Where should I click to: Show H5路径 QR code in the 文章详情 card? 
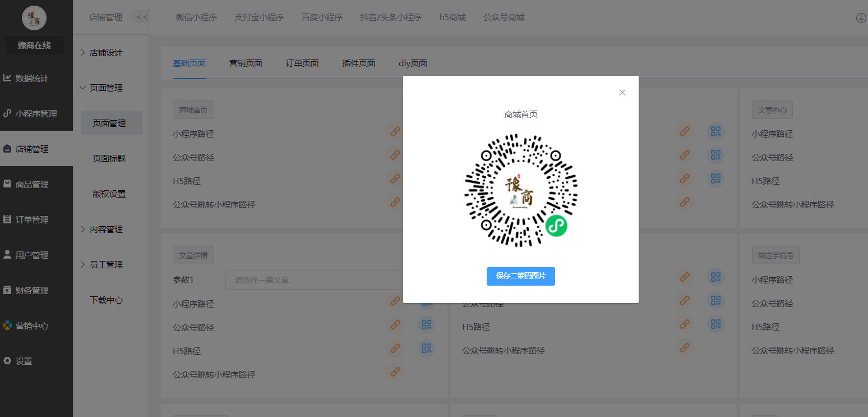click(427, 348)
